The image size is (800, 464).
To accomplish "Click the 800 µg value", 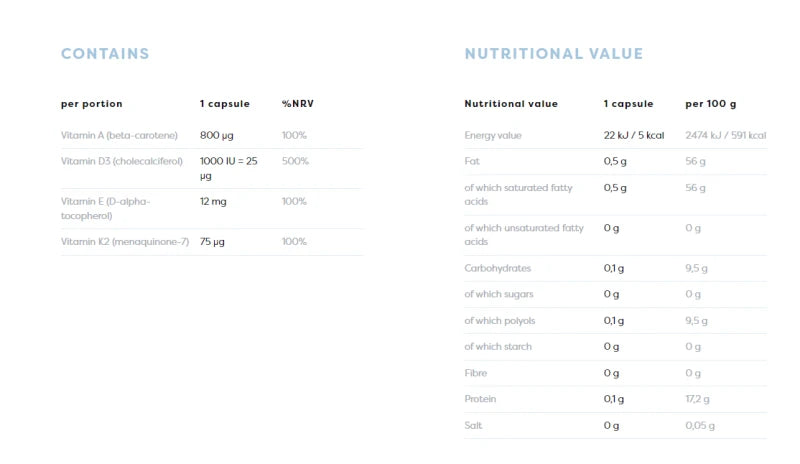I will pyautogui.click(x=216, y=135).
